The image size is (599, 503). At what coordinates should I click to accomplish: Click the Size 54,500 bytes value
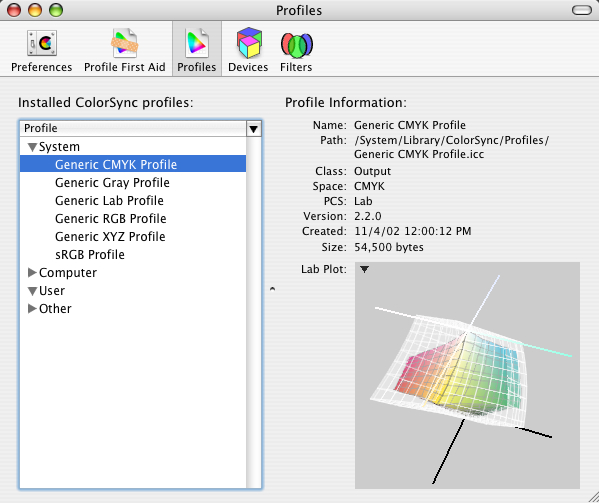click(389, 247)
